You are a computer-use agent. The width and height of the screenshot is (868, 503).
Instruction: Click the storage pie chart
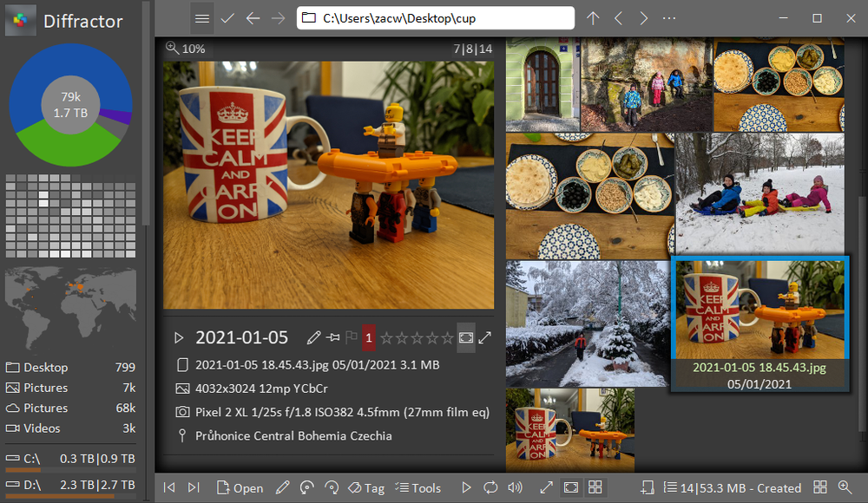pyautogui.click(x=71, y=105)
